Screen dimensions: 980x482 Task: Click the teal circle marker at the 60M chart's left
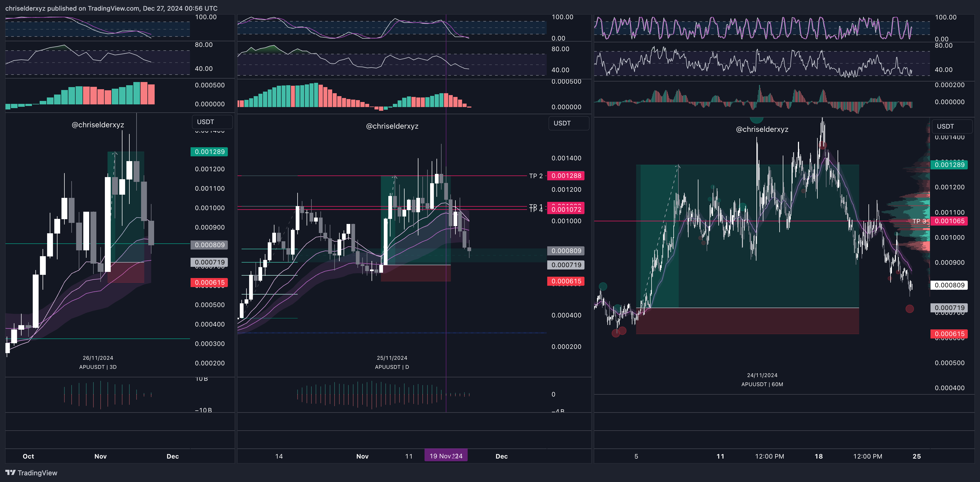click(603, 286)
